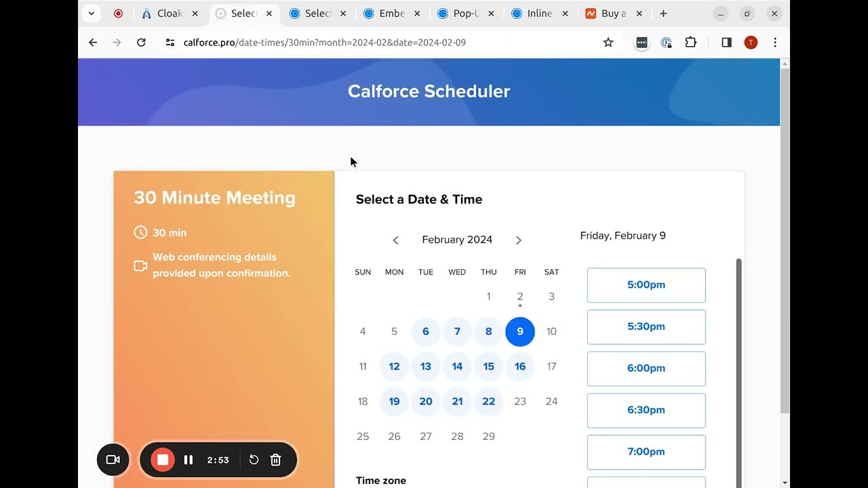Restart the recording with the circular arrow icon
Image resolution: width=868 pixels, height=488 pixels.
coord(254,460)
